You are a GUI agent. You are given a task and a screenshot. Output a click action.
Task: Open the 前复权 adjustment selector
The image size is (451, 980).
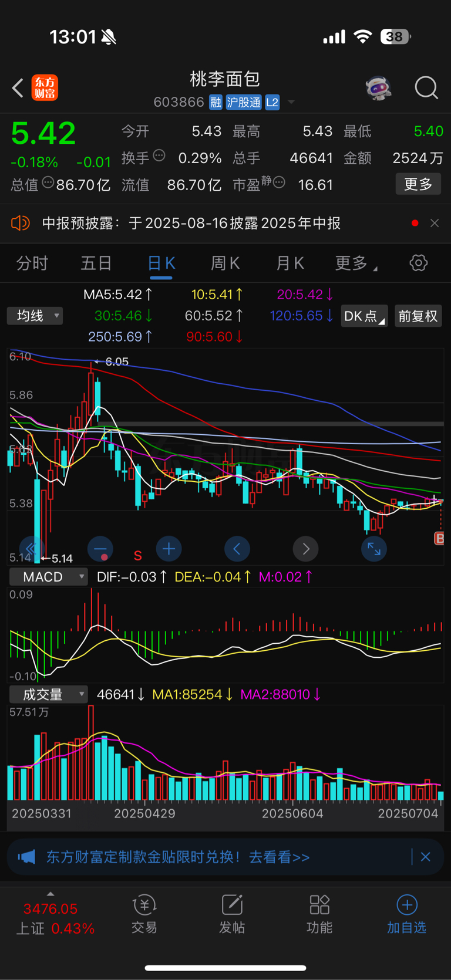(x=418, y=316)
